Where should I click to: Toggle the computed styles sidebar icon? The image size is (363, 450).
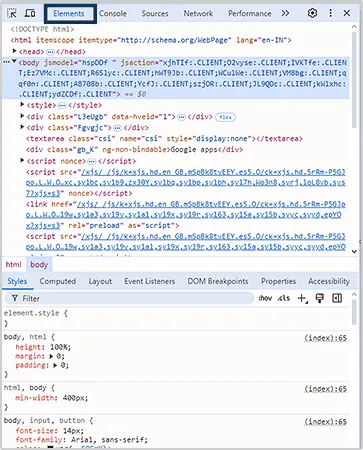pos(337,298)
